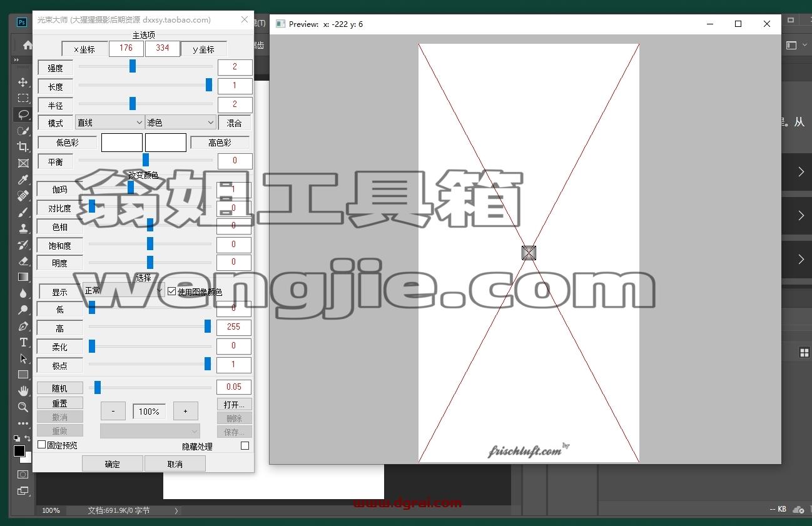Open the Edit Toolbar three-dots menu
The height and width of the screenshot is (526, 812).
(23, 423)
